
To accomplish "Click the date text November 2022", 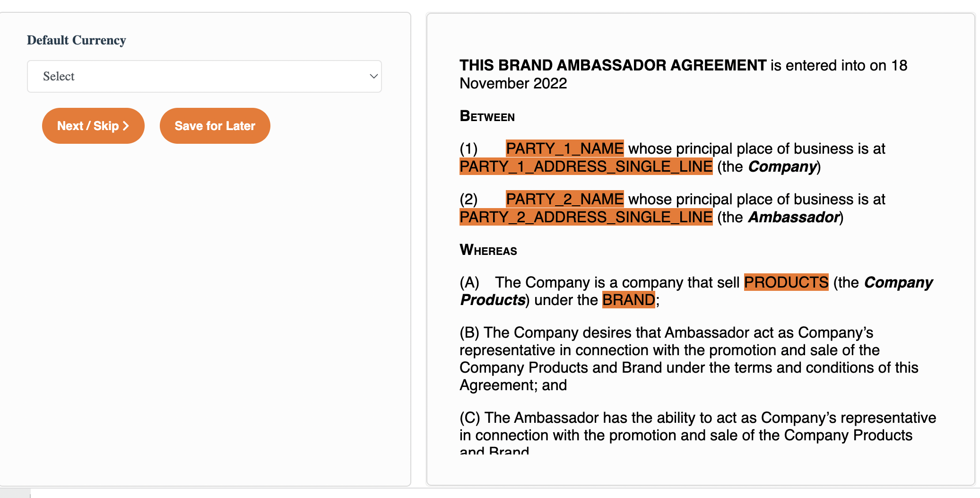I will click(513, 83).
